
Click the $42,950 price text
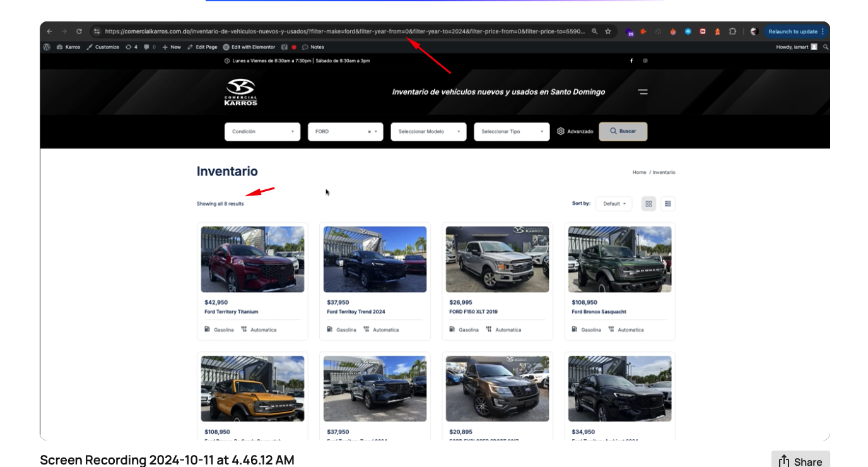click(x=216, y=302)
